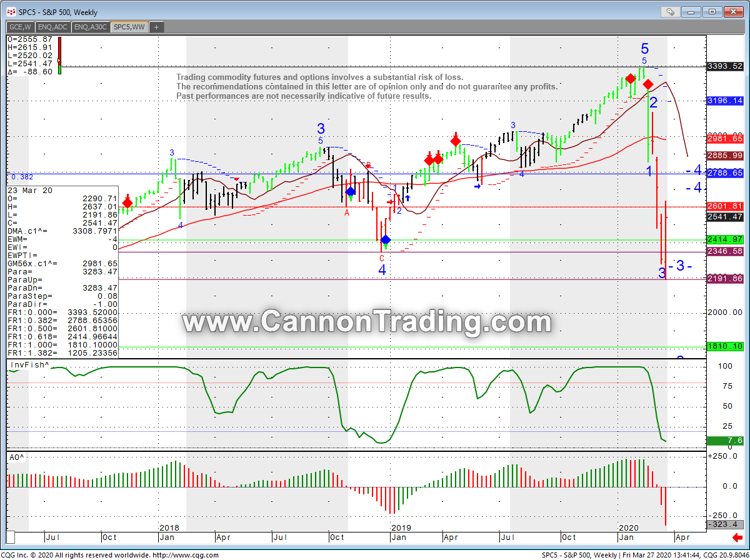Add a new chart tab with plus
The height and width of the screenshot is (560, 750).
click(x=156, y=27)
